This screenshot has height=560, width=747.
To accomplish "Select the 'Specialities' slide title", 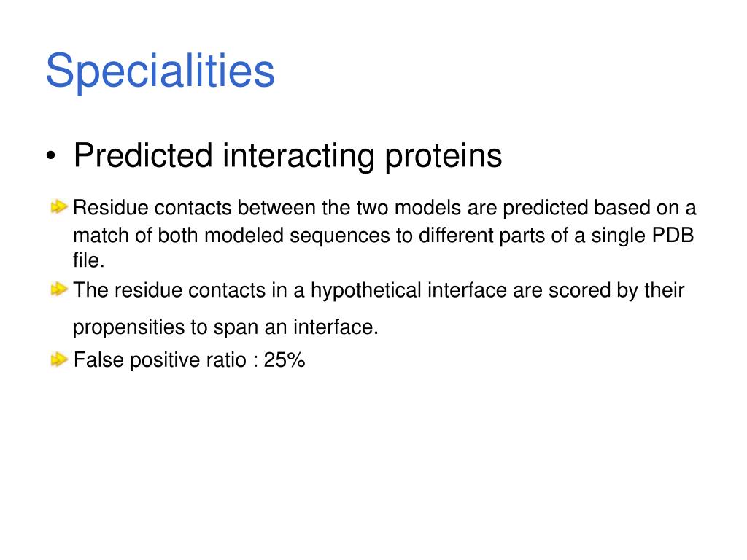I will pyautogui.click(x=160, y=71).
